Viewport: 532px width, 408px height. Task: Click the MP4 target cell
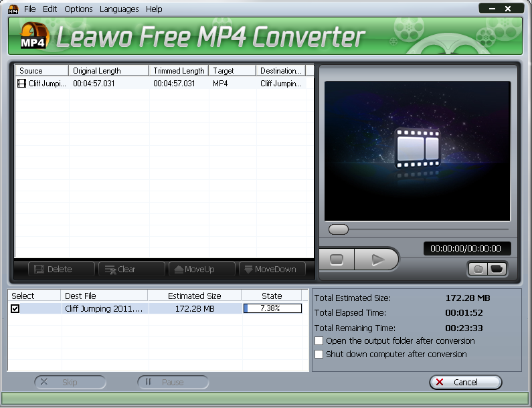(x=220, y=84)
